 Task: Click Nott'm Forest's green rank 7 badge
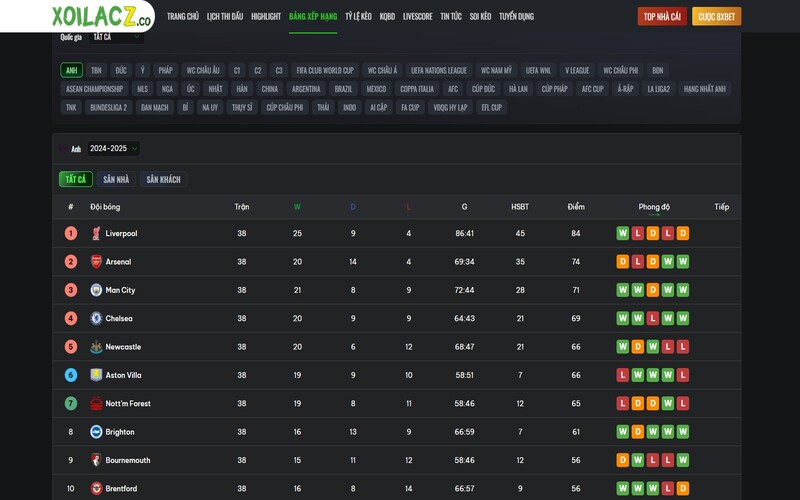click(x=71, y=404)
